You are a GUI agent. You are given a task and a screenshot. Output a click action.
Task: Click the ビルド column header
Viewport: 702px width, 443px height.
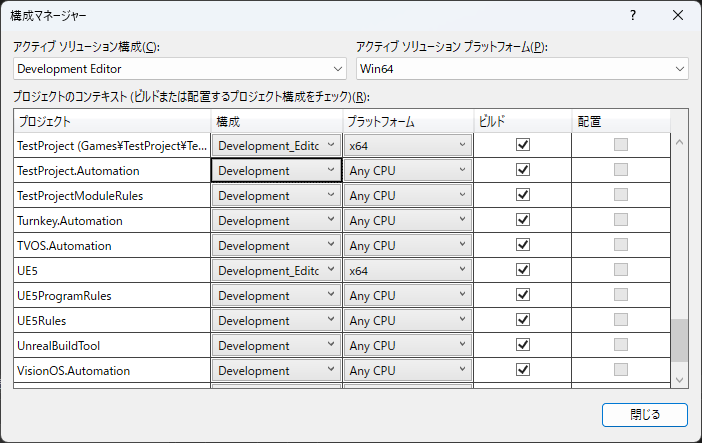[x=522, y=121]
